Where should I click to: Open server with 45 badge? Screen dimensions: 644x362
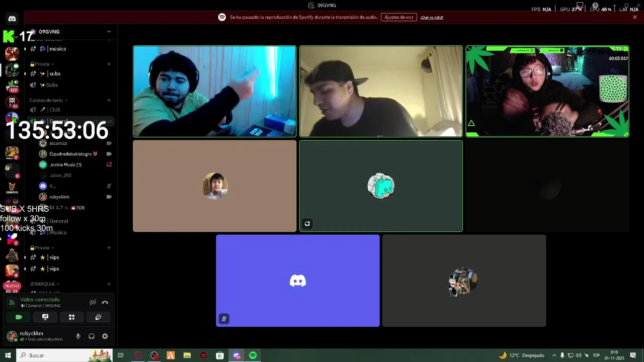[12, 102]
